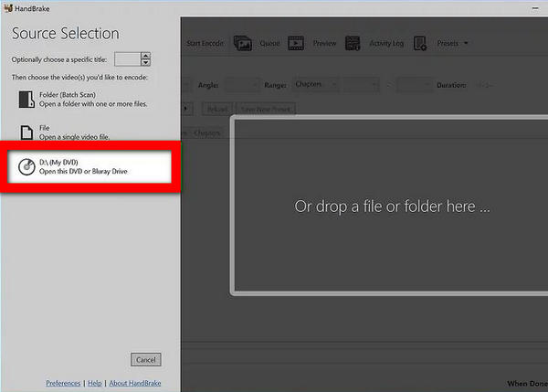
Task: Click the add-to-queue pictures icon
Action: point(243,43)
